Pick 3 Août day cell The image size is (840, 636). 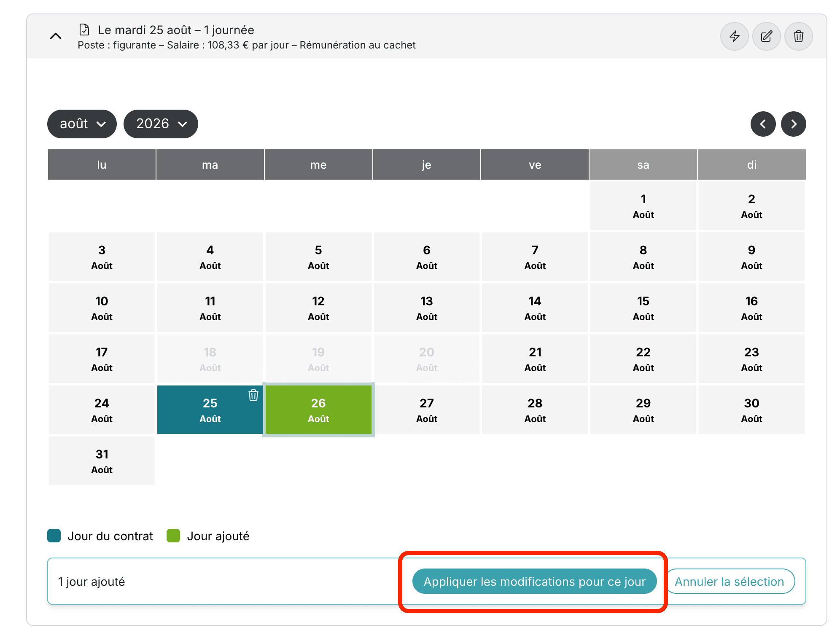point(102,257)
